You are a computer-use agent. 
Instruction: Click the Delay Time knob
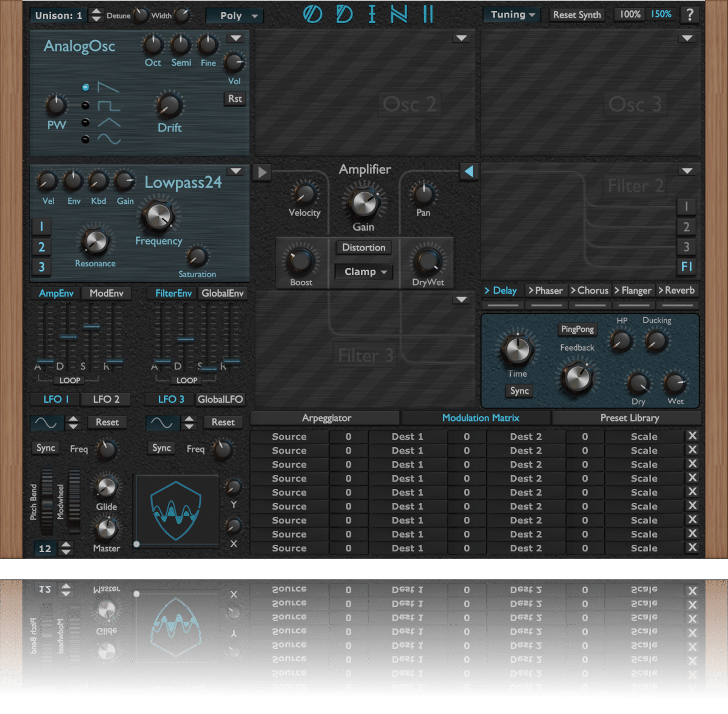click(517, 349)
